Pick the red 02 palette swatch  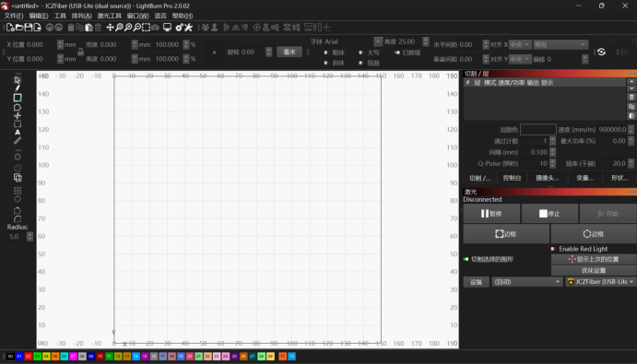point(29,357)
